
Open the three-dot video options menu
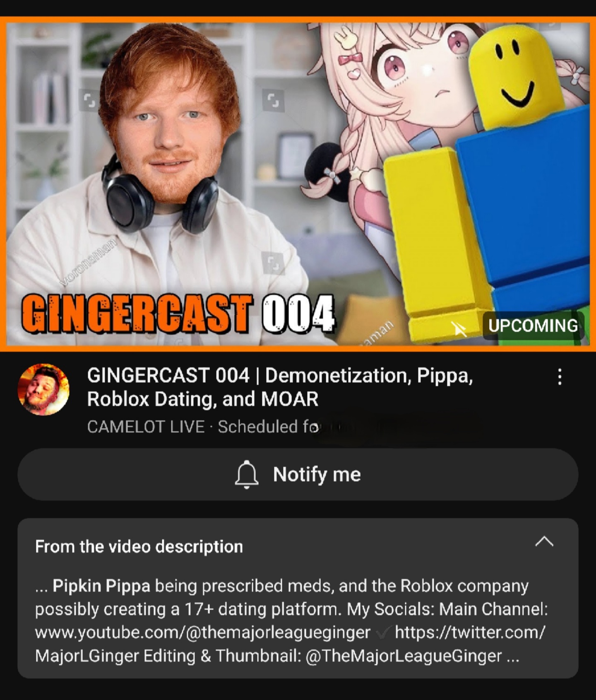(x=560, y=377)
